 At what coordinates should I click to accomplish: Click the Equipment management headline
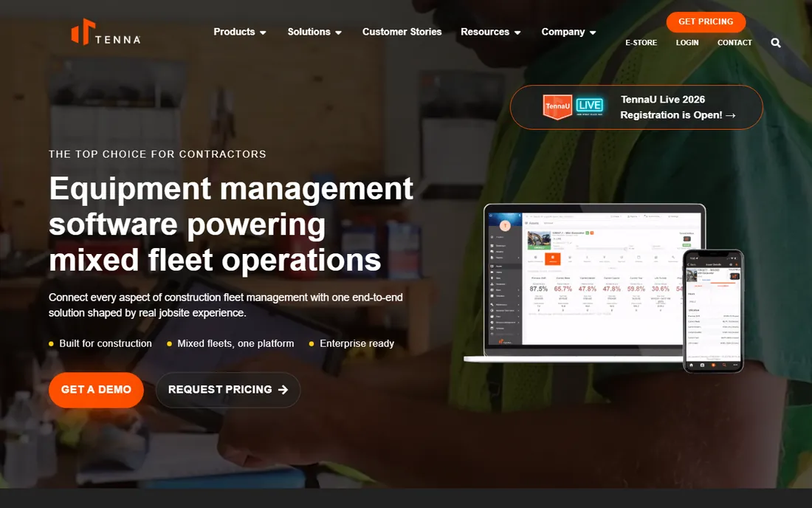[x=231, y=224]
